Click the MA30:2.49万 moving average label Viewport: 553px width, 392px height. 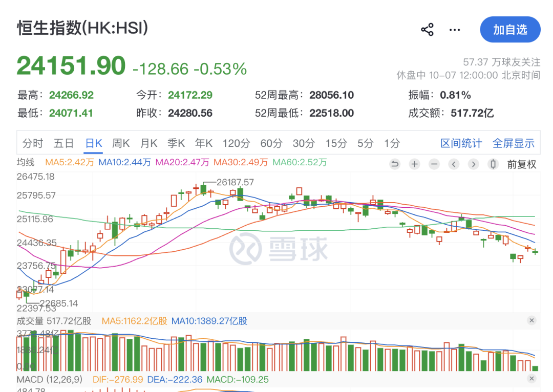241,163
